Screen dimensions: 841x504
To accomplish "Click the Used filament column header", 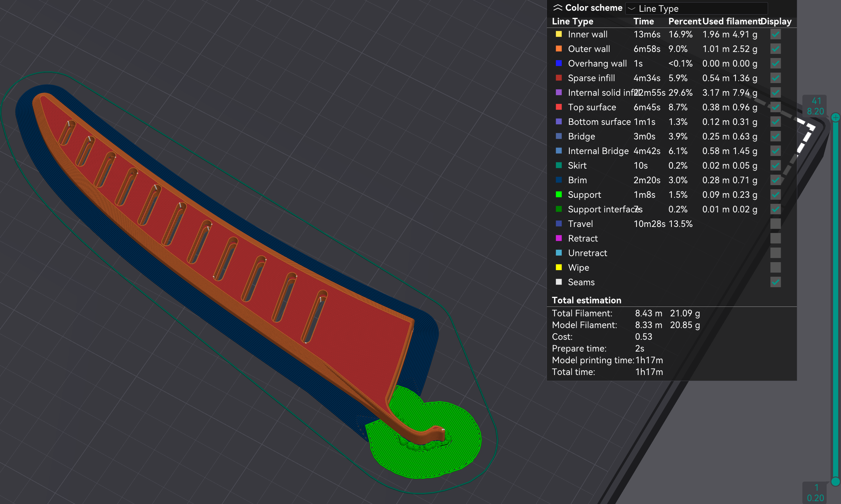I will tap(731, 22).
